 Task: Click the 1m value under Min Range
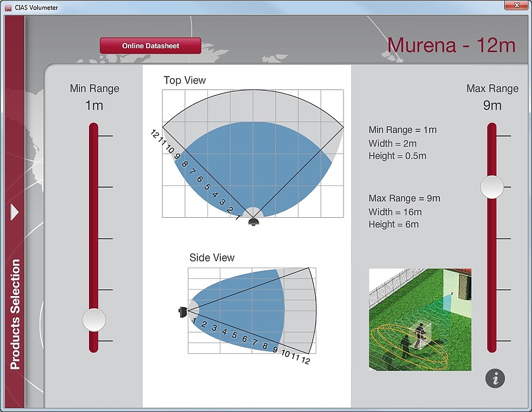tap(94, 105)
